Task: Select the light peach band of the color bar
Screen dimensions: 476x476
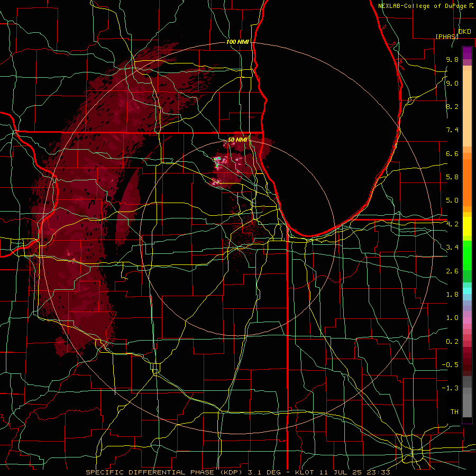Action: pyautogui.click(x=467, y=108)
